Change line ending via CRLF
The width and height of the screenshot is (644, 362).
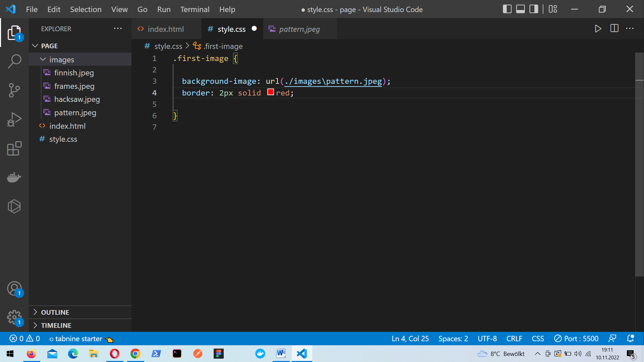514,339
